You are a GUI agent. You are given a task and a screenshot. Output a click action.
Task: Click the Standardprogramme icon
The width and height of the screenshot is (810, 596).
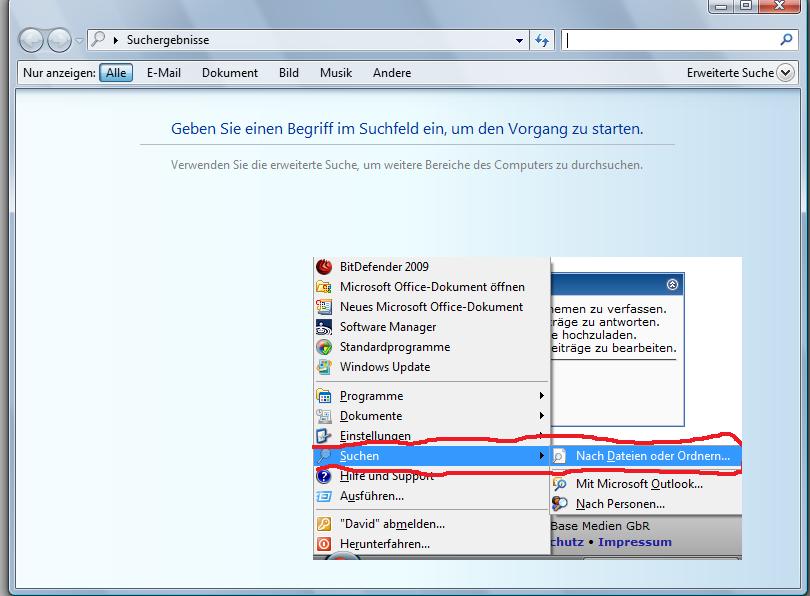(324, 347)
